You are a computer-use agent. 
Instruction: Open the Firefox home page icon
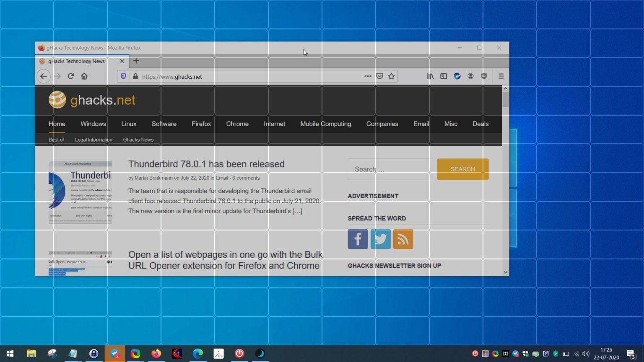[x=84, y=76]
